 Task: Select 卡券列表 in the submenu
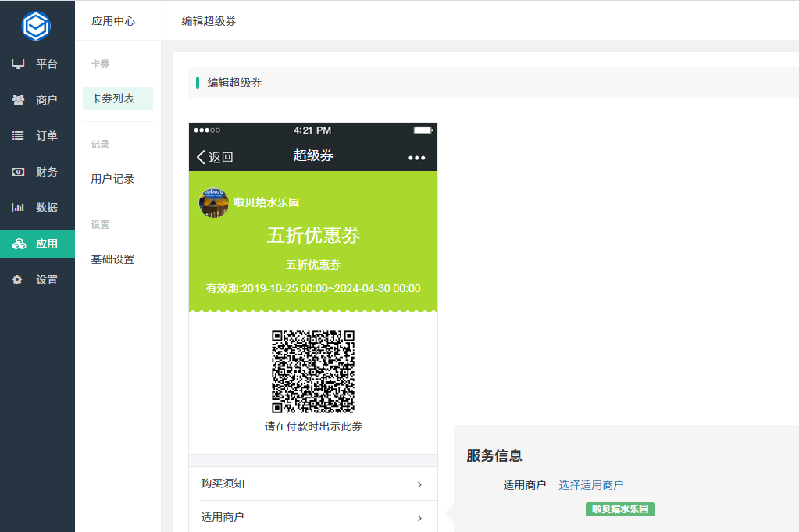coord(118,98)
